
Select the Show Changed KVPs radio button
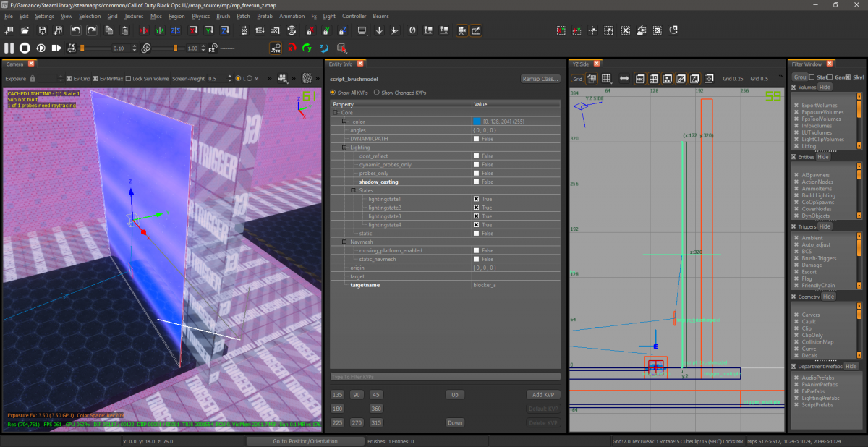(377, 92)
